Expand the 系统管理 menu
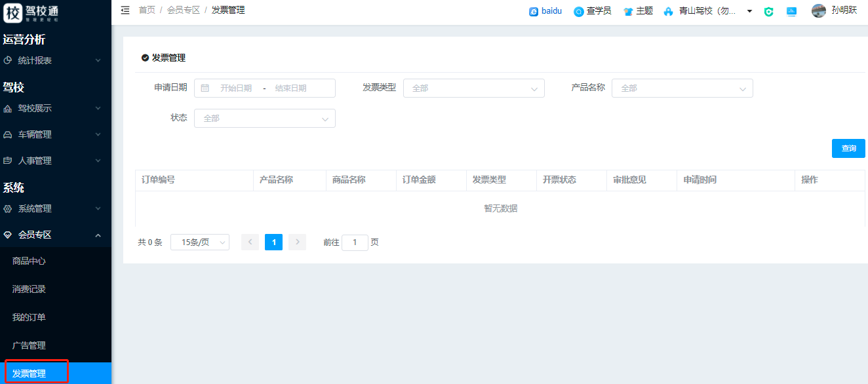868x384 pixels. pos(56,208)
